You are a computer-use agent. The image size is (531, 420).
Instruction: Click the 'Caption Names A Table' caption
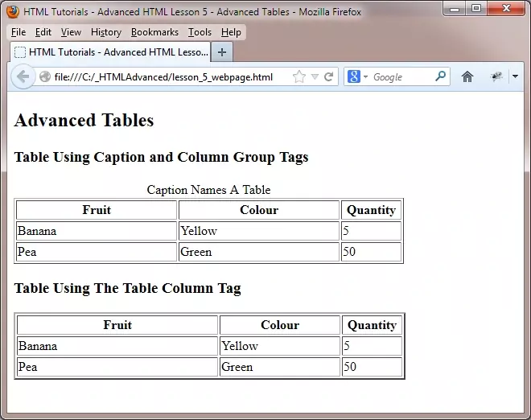(x=208, y=190)
